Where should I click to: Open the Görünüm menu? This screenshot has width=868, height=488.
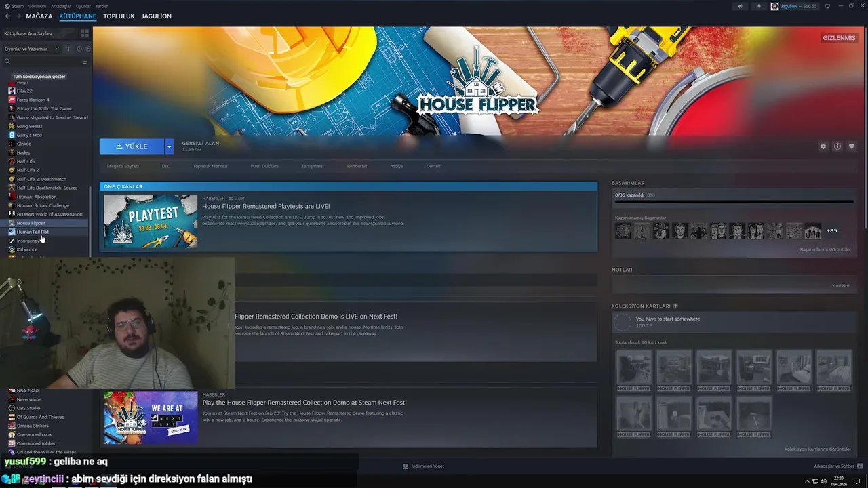(37, 6)
